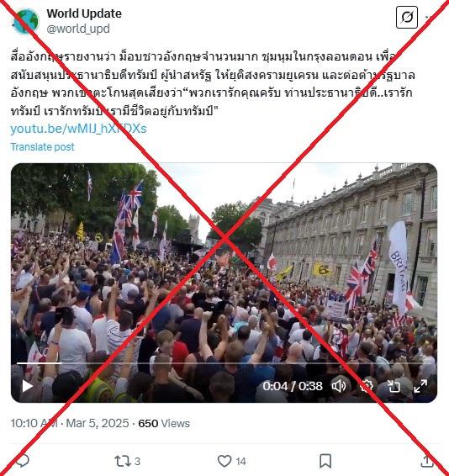Open video in picture-in-picture mode
This screenshot has width=449, height=476.
tap(394, 386)
